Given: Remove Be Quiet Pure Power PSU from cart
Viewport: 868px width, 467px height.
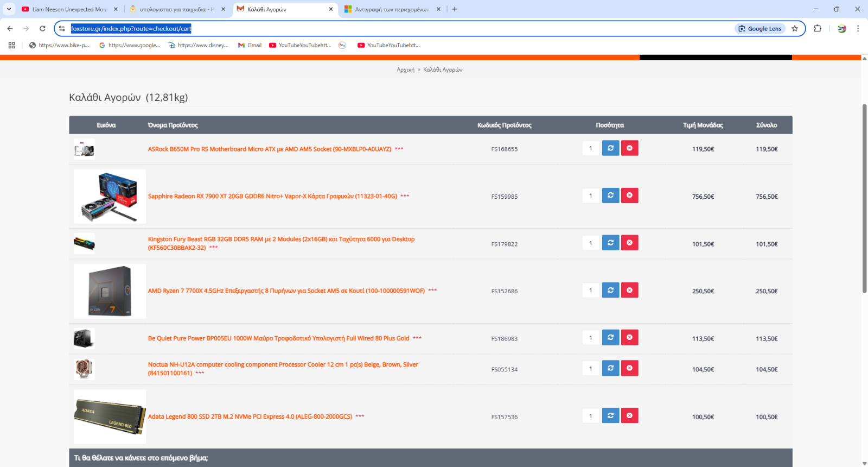Looking at the screenshot, I should pos(629,337).
